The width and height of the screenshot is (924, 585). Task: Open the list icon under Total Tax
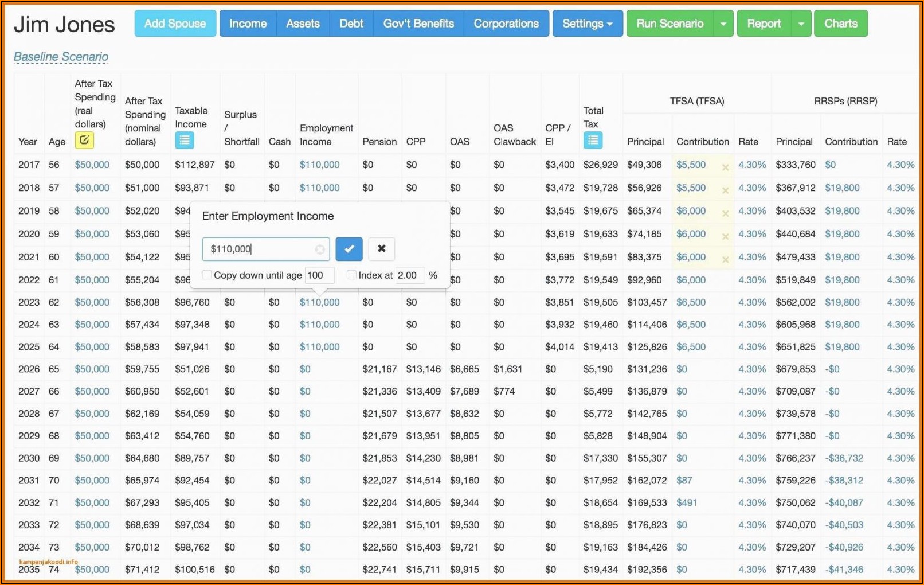592,140
